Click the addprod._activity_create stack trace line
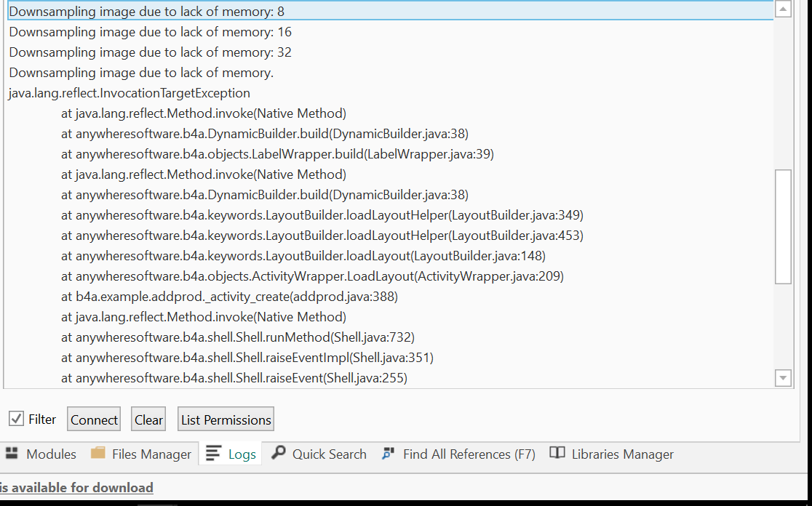Image resolution: width=812 pixels, height=506 pixels. [229, 297]
